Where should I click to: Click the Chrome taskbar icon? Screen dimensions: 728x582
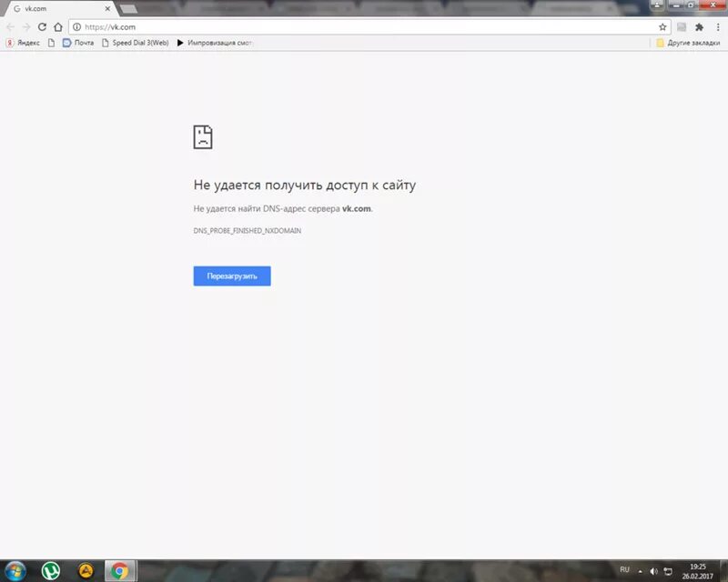(119, 571)
